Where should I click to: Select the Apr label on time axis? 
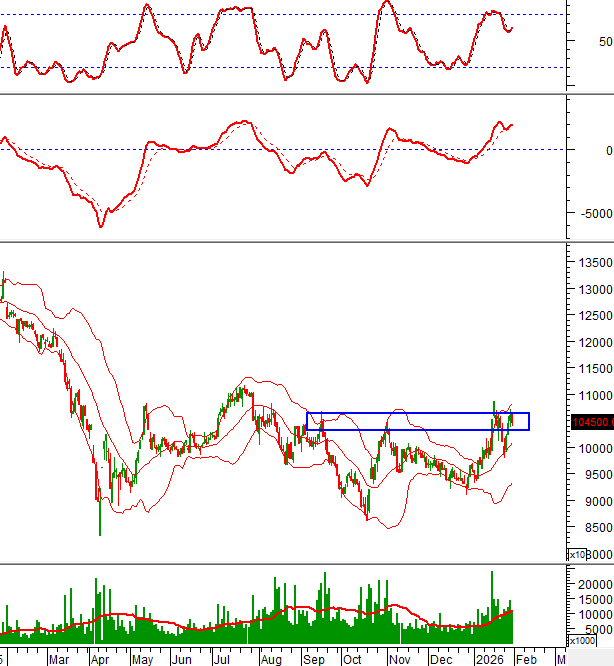tap(98, 659)
